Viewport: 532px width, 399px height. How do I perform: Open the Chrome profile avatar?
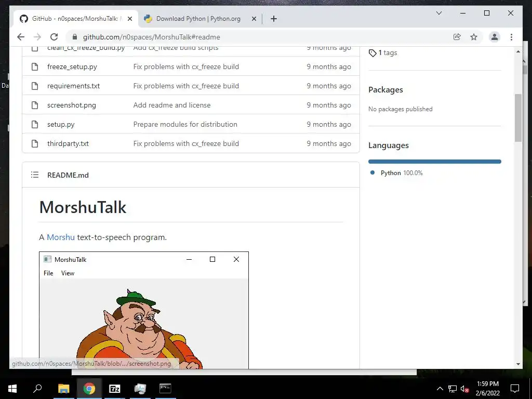click(x=495, y=37)
